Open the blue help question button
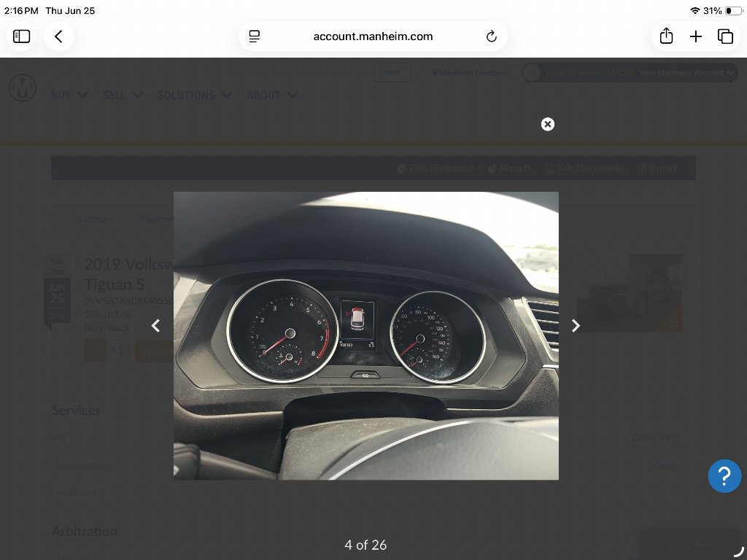 point(724,475)
